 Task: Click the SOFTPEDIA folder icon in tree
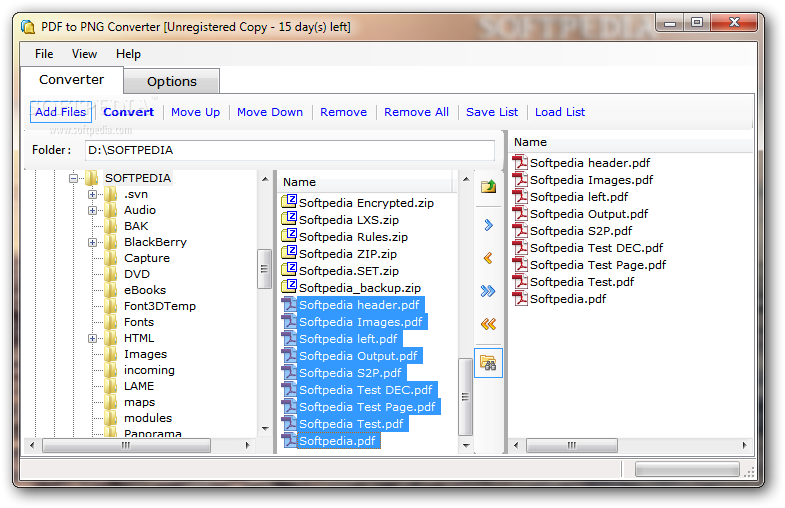[92, 178]
